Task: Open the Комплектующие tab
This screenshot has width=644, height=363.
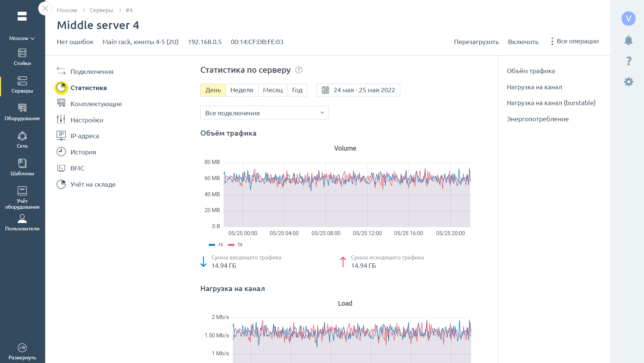Action: point(96,104)
